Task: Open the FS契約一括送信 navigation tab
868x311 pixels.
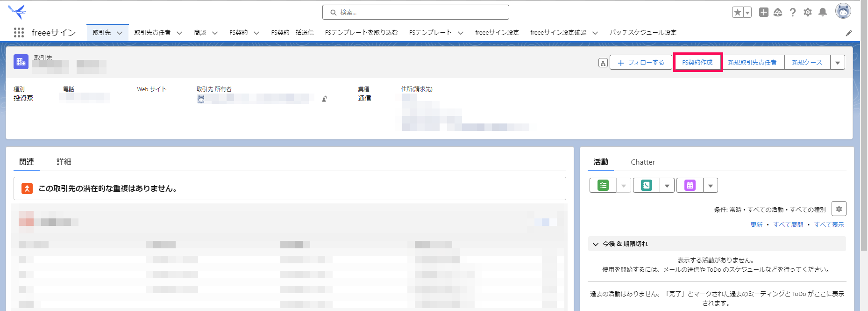Action: [292, 33]
